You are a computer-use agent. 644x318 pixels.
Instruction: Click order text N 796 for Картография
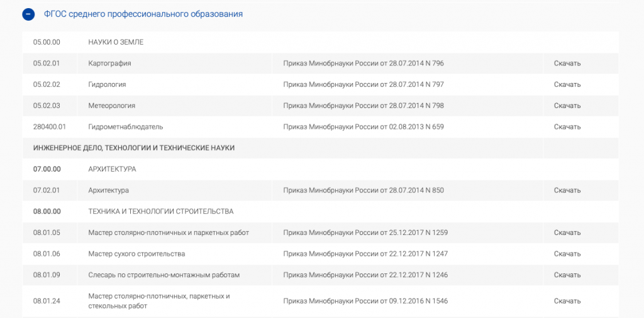[364, 63]
